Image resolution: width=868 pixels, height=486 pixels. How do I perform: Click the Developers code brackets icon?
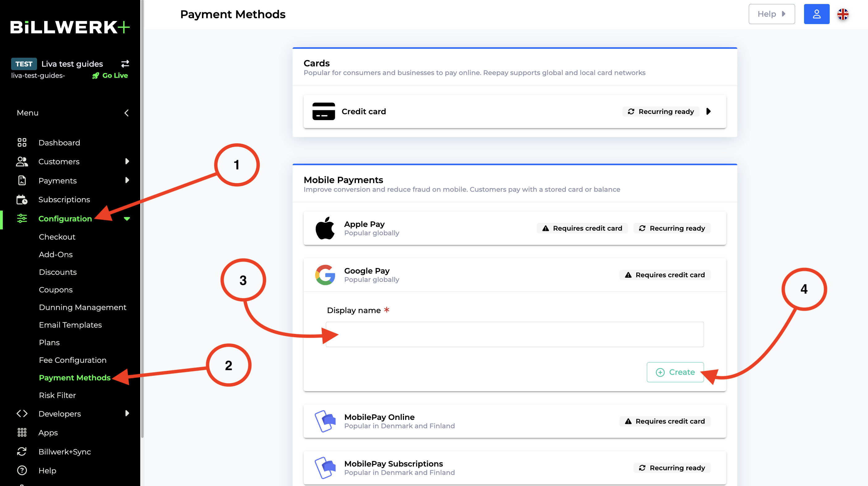22,413
